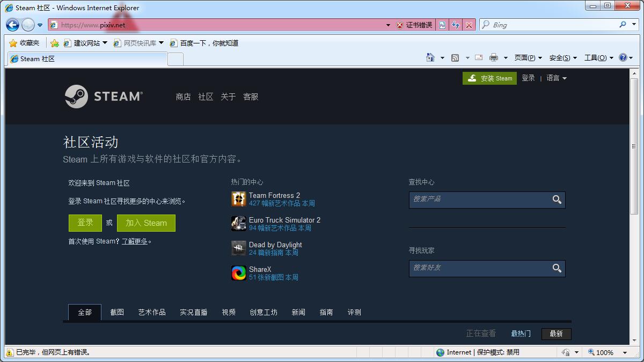Open 建议网站 suggested sites dropdown
This screenshot has height=362, width=644.
pyautogui.click(x=85, y=43)
